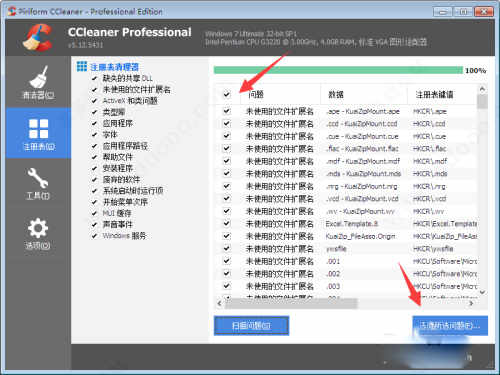Screen dimensions: 500x375
Task: Click the vertical scrollbar down arrow
Action: [x=482, y=292]
